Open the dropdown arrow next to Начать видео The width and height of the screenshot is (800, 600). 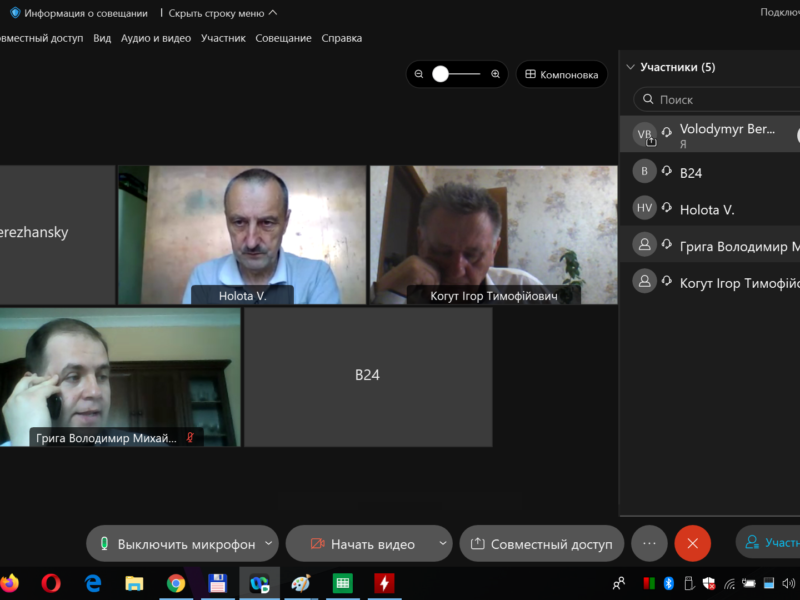pos(443,544)
